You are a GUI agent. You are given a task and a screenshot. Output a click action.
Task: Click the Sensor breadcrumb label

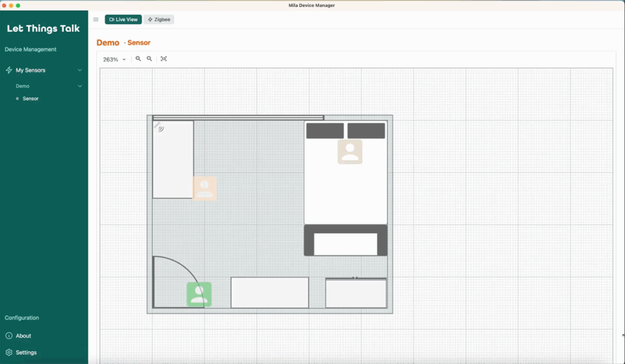pos(139,43)
